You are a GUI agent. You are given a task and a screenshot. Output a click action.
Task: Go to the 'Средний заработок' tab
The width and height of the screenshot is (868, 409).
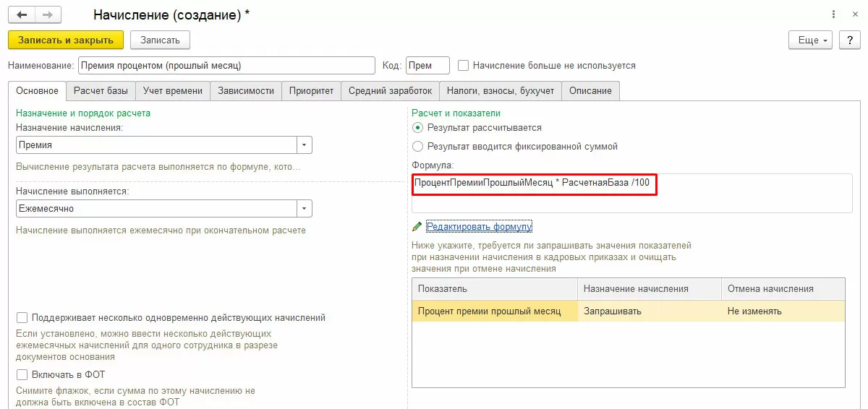coord(390,91)
